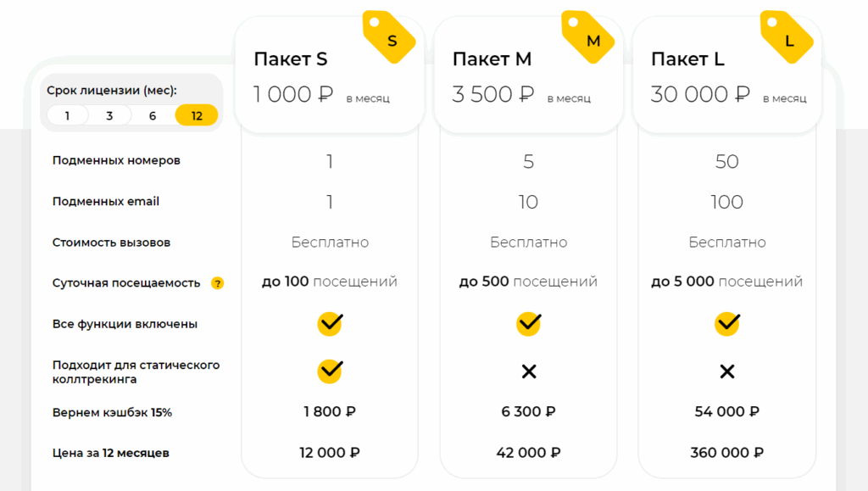This screenshot has height=491, width=868.
Task: Click the 1 800 ₽ cashback amount
Action: coord(330,412)
